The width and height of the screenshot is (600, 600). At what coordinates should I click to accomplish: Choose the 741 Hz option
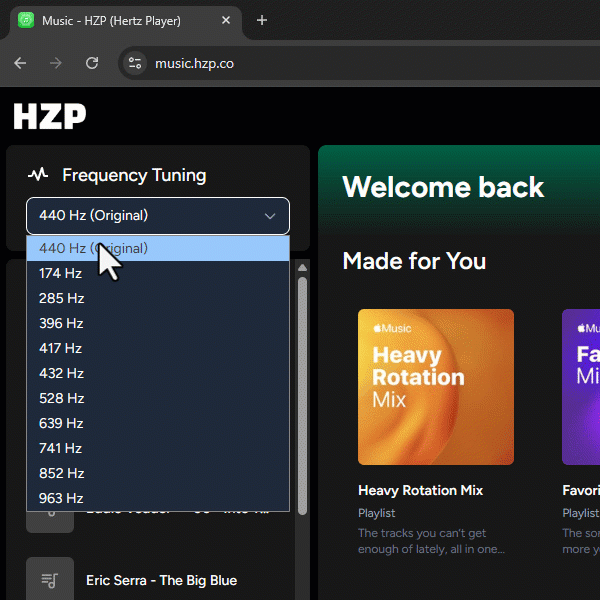61,448
